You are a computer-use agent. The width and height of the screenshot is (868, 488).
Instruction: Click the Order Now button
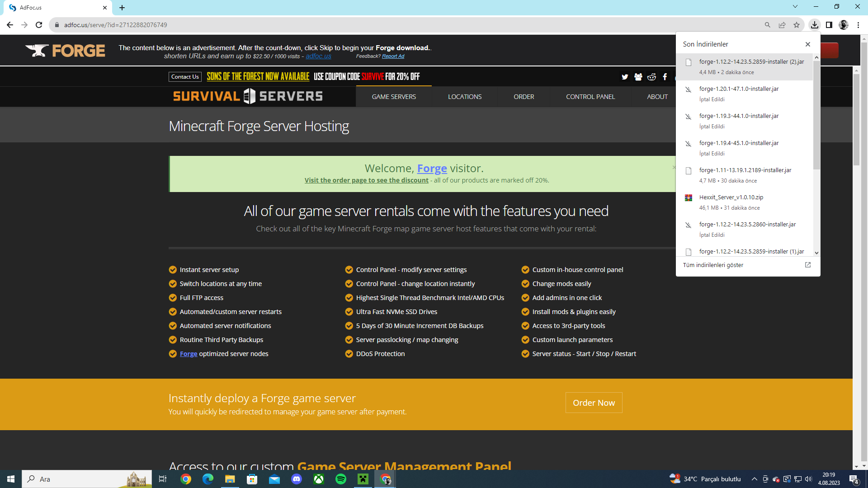coord(594,403)
